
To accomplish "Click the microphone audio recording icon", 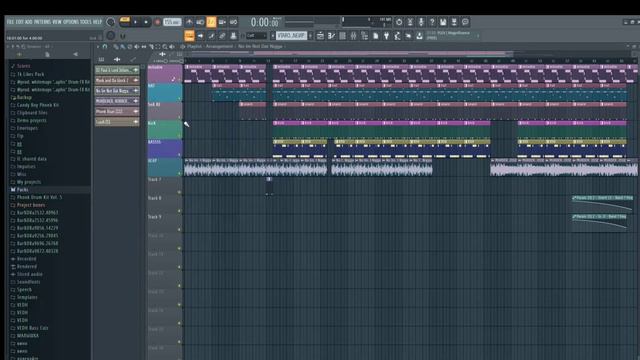I will pyautogui.click(x=421, y=22).
